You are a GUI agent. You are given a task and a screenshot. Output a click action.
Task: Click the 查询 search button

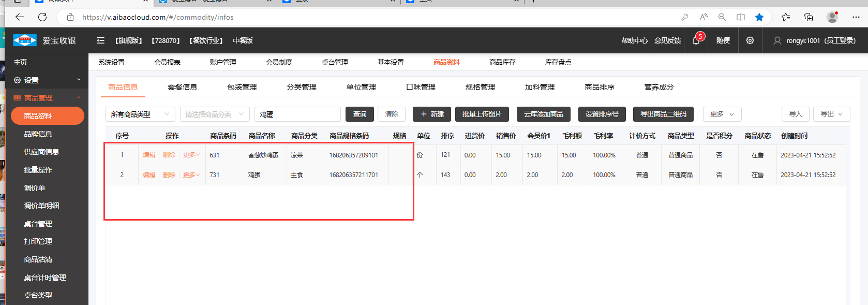click(x=360, y=114)
